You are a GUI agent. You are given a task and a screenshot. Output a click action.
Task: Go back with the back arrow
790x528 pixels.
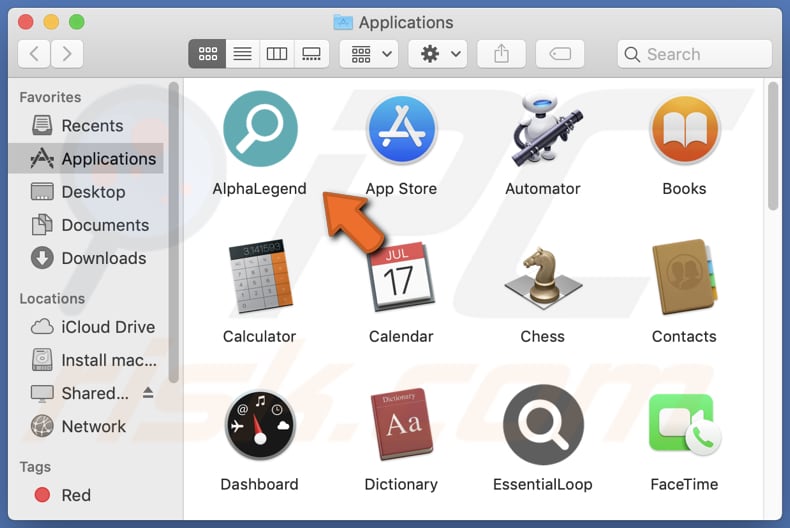click(x=33, y=54)
